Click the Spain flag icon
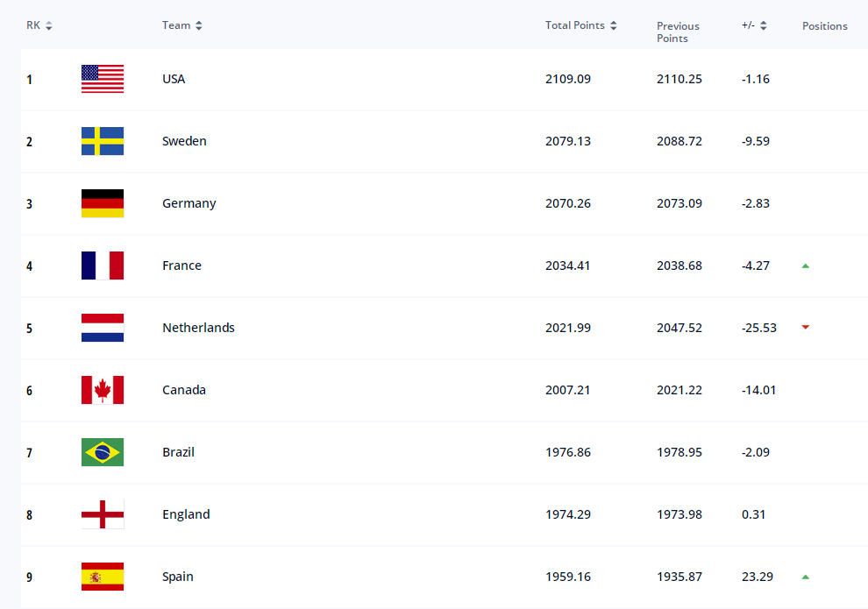The width and height of the screenshot is (868, 609). 103,577
